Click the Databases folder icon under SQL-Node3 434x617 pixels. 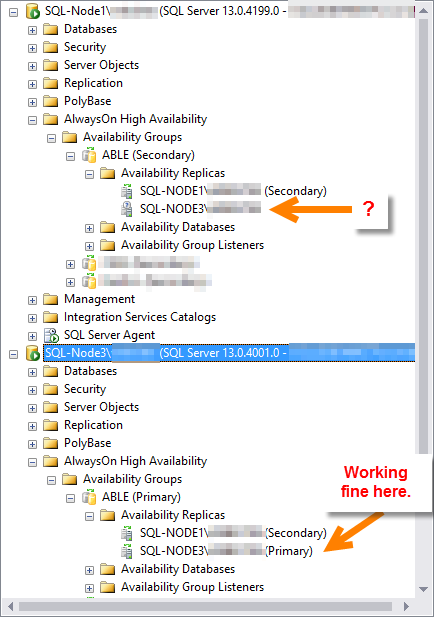click(50, 371)
